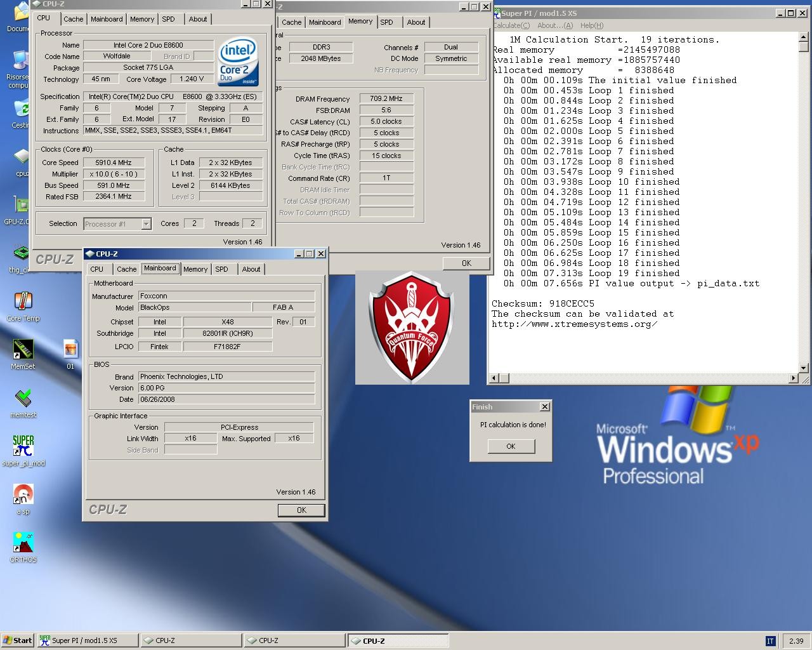Open the file named 01 on desktop

(x=70, y=354)
